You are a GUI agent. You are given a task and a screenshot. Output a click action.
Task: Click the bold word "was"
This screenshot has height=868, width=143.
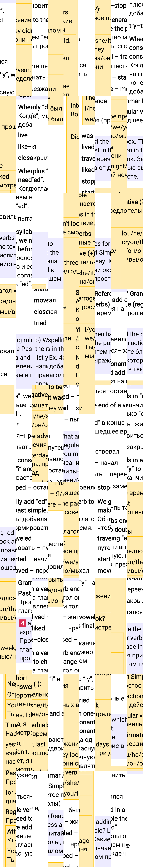tap(87, 136)
